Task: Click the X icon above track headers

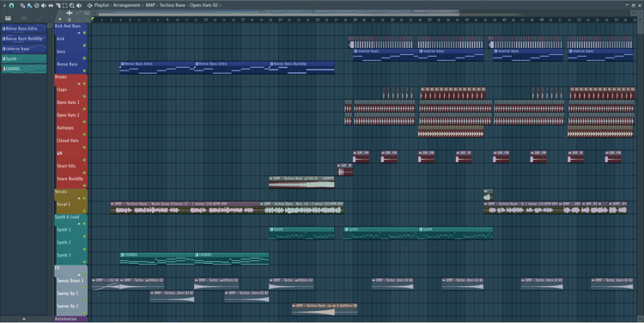Action: pyautogui.click(x=70, y=19)
